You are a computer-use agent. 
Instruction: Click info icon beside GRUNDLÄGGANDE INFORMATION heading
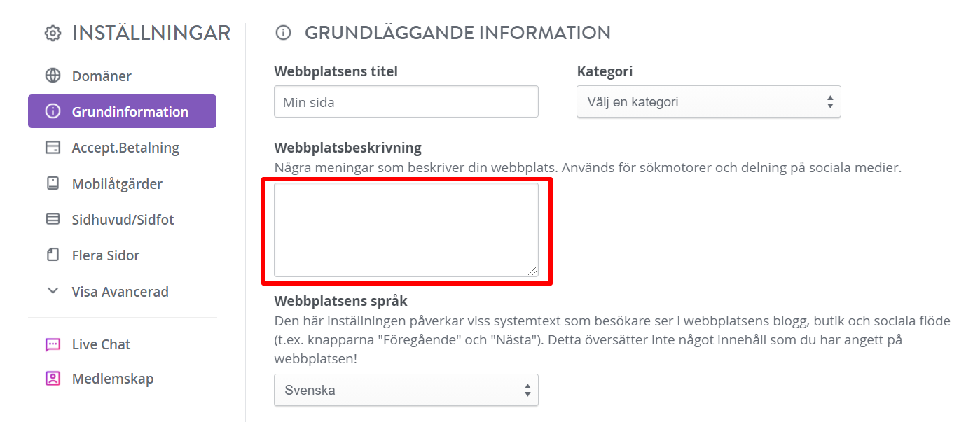[283, 32]
